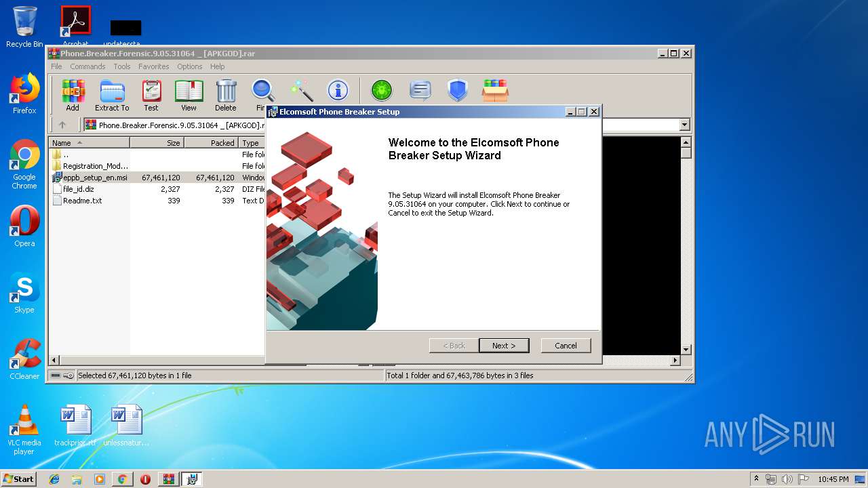This screenshot has height=488, width=868.
Task: Click the Test archive toolbar icon
Action: click(x=151, y=95)
